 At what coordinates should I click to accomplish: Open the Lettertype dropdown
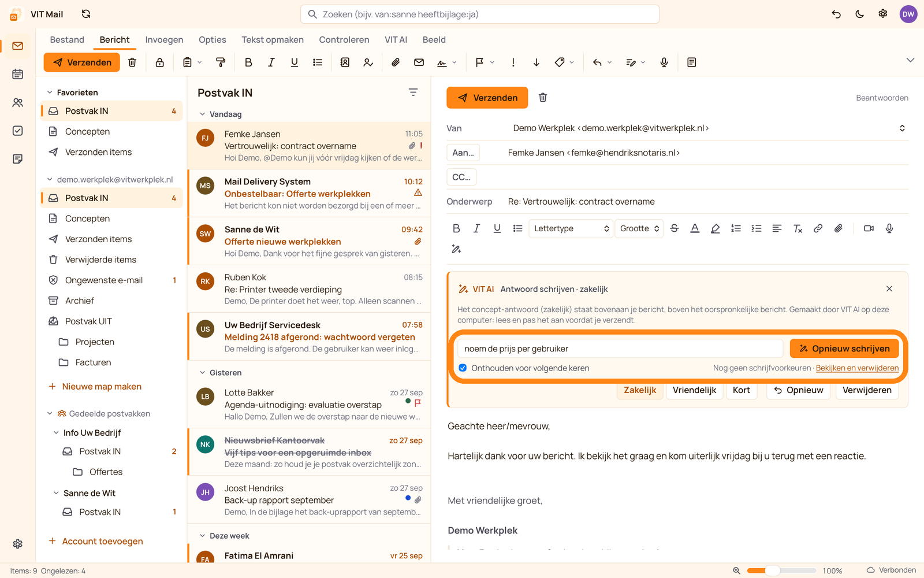[x=571, y=228]
